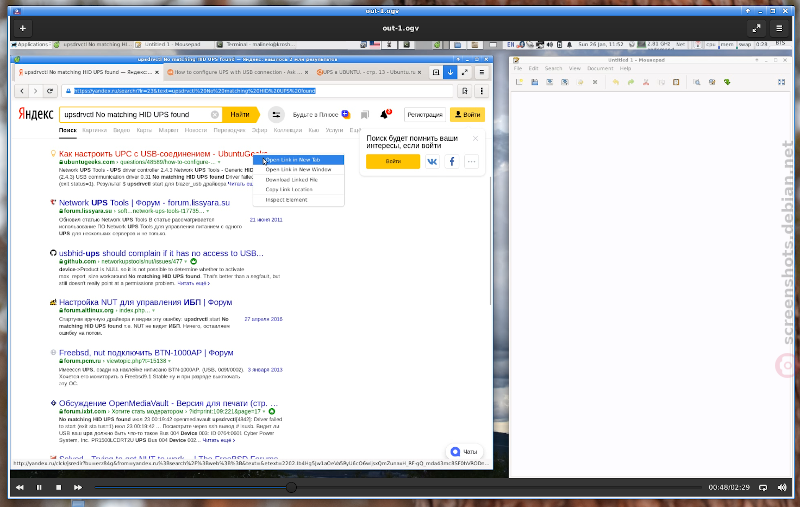Click the video seek bar handle
The height and width of the screenshot is (507, 800).
click(x=291, y=488)
